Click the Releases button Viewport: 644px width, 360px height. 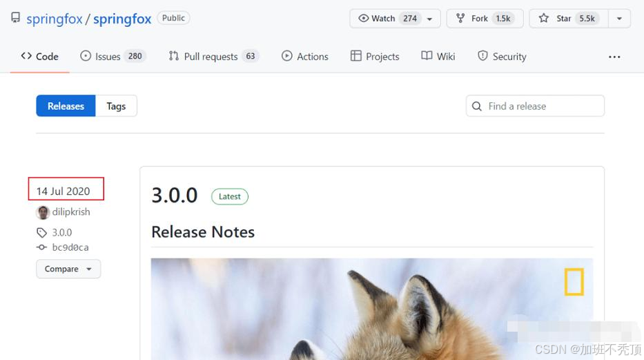[x=66, y=106]
